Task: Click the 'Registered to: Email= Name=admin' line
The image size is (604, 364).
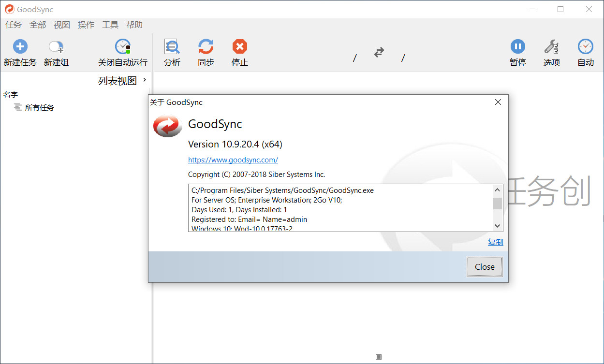Action: tap(249, 219)
